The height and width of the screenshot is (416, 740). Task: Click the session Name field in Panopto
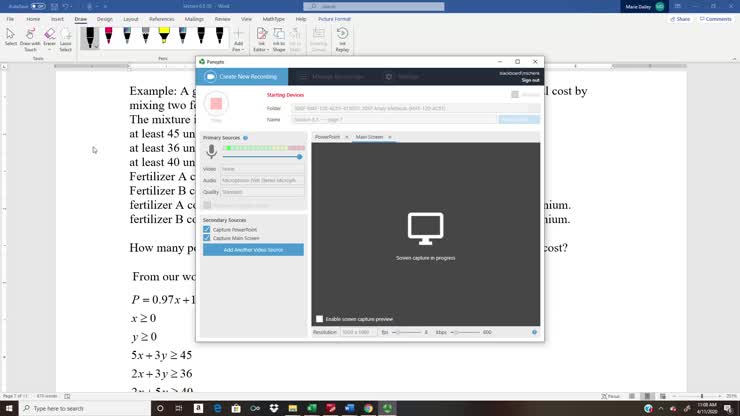tap(394, 119)
